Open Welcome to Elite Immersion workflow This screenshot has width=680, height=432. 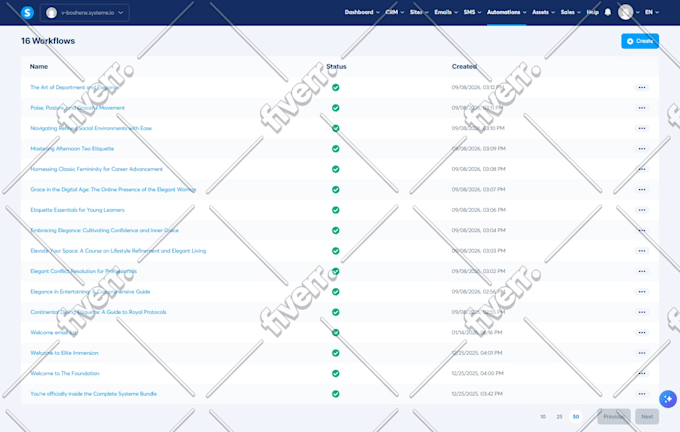pyautogui.click(x=64, y=353)
